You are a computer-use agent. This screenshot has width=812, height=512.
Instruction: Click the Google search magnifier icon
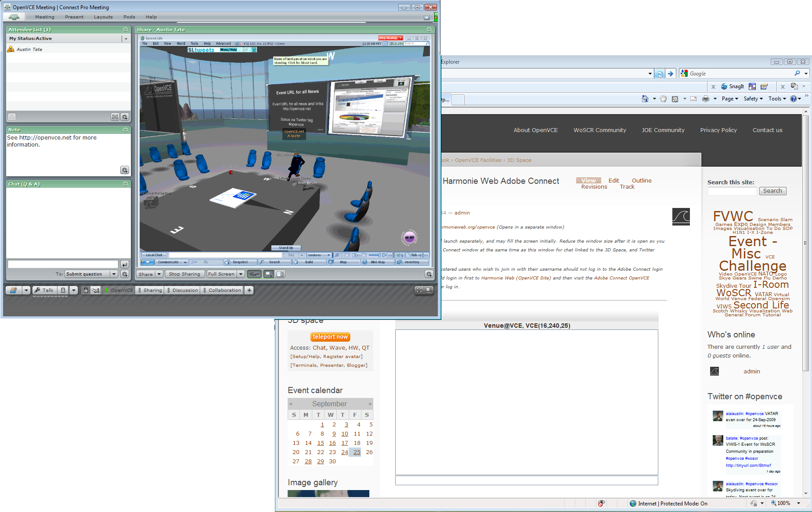pos(797,74)
